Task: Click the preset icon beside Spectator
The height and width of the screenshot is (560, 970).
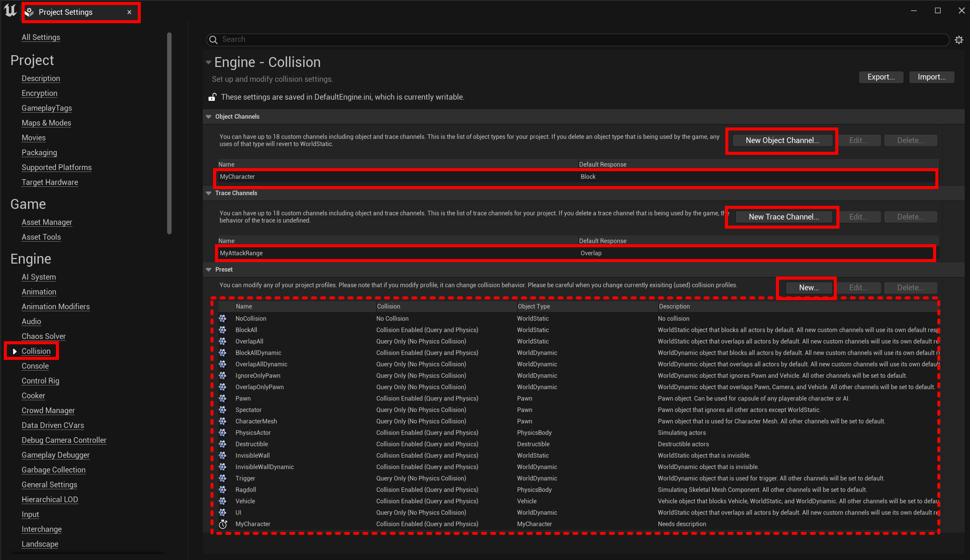Action: point(223,410)
